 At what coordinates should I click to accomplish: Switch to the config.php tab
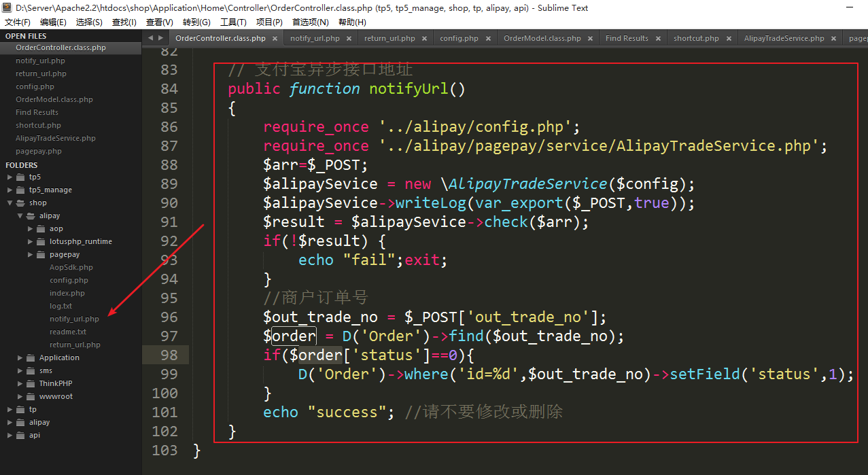[459, 39]
